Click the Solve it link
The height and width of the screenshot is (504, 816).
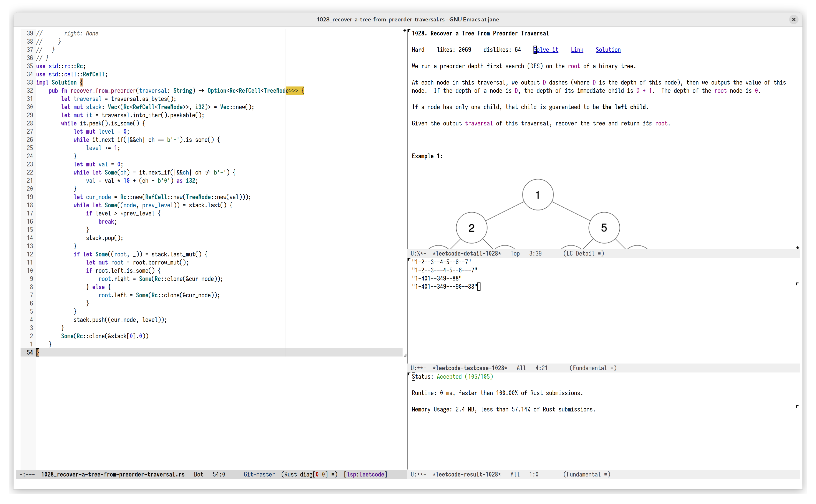546,50
